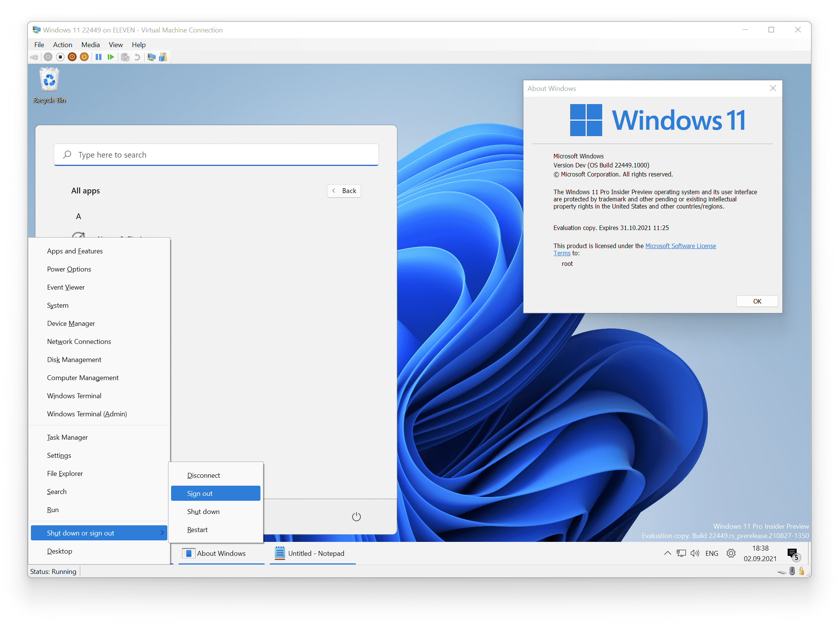Maximize the Virtual Machine Connection window
840x632 pixels.
point(771,30)
